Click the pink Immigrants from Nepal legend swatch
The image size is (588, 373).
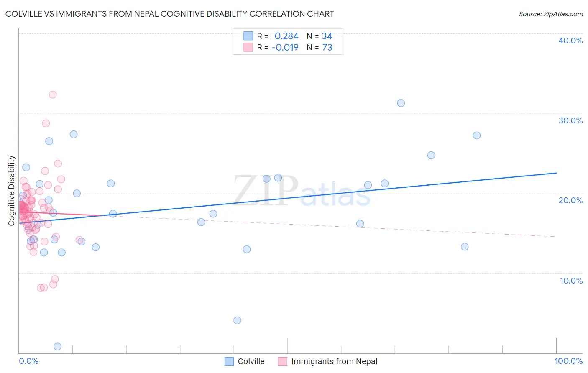coord(283,361)
